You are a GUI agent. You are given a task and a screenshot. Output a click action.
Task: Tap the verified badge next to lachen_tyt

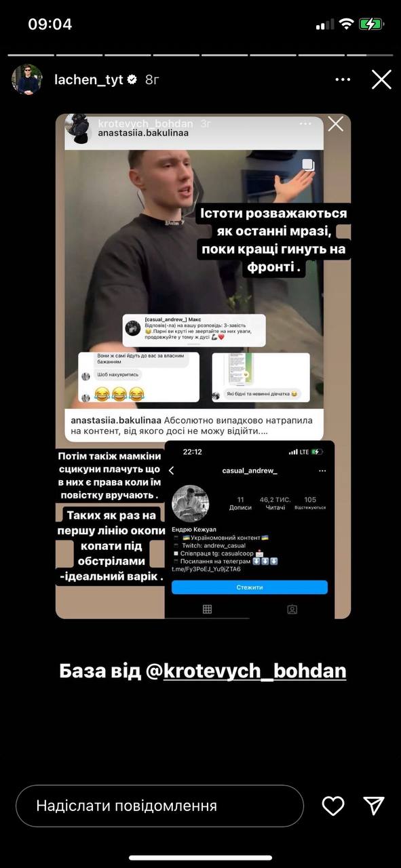(x=133, y=79)
